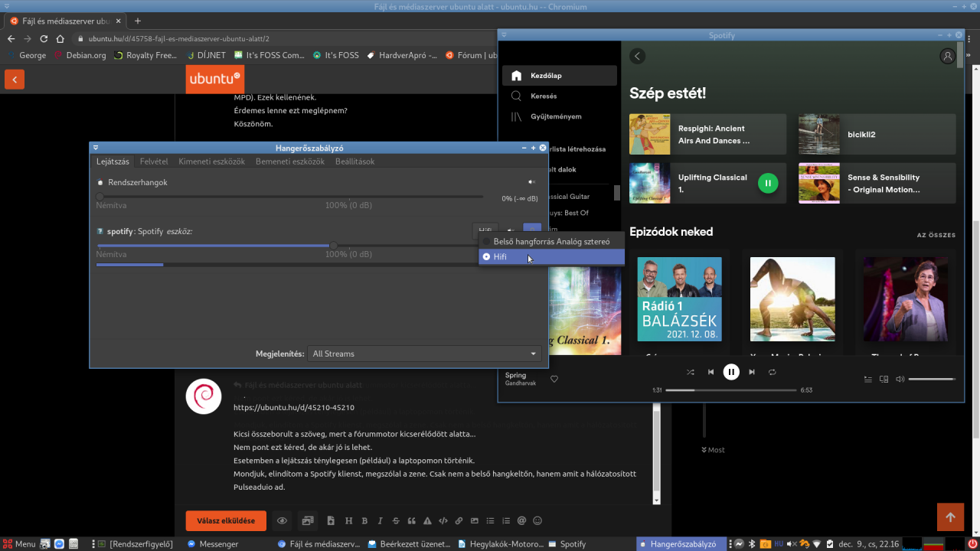Toggle mute on the Rendszerhangok stream
The width and height of the screenshot is (980, 551).
pos(531,182)
